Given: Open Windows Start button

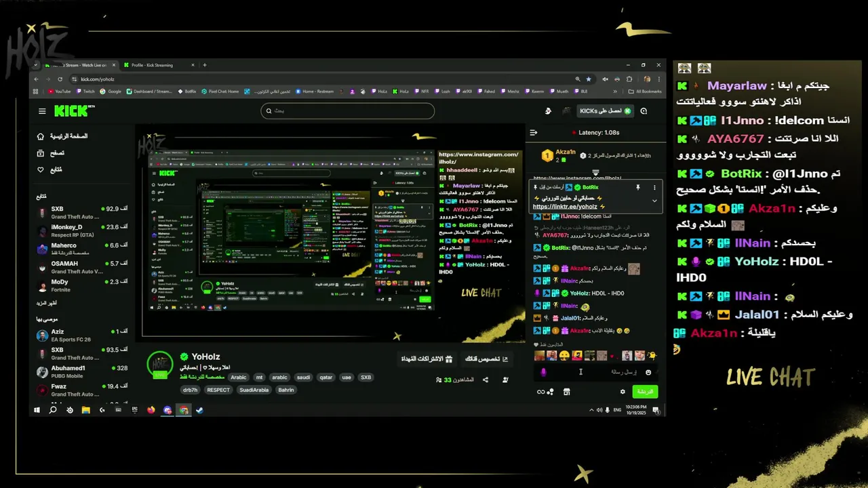Looking at the screenshot, I should [x=37, y=410].
